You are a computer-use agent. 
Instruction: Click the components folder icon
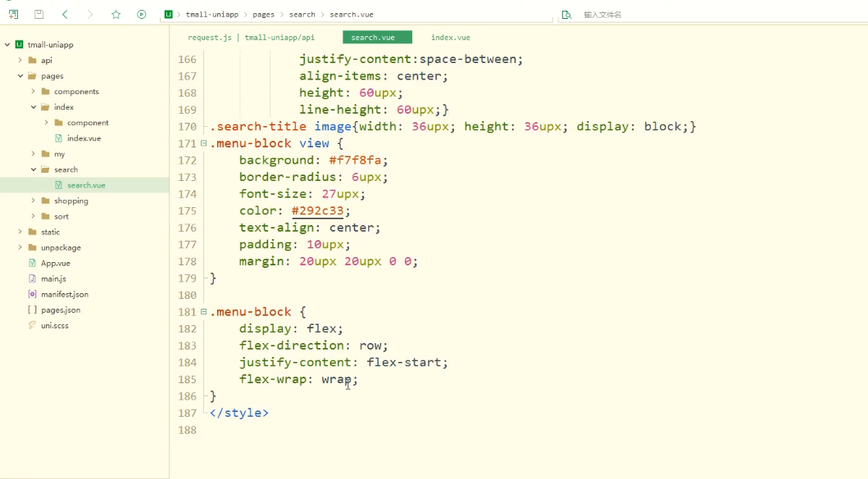[46, 91]
